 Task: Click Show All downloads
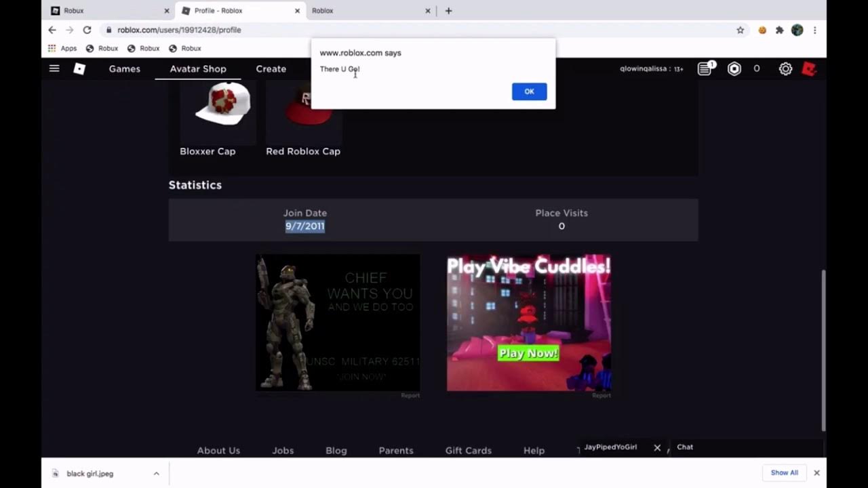coord(784,473)
